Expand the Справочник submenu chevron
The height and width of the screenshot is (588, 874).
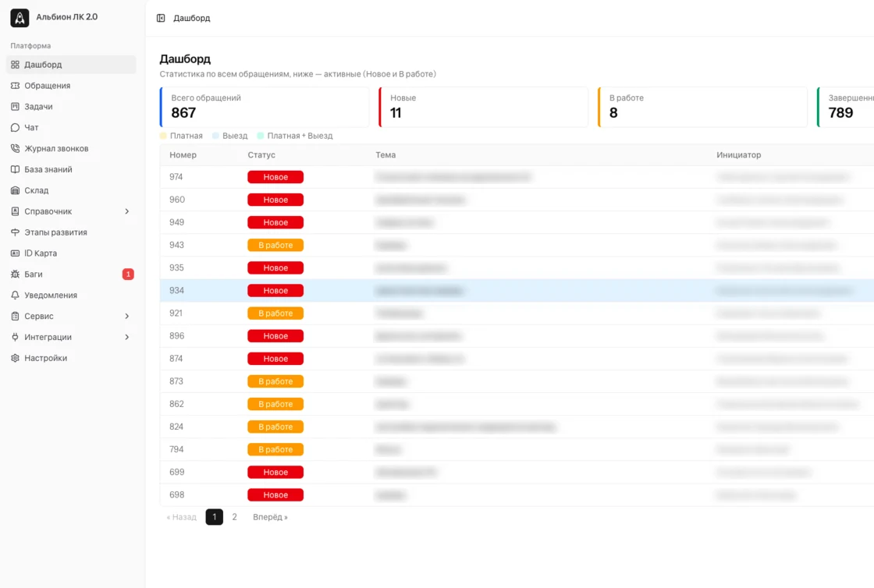(127, 211)
